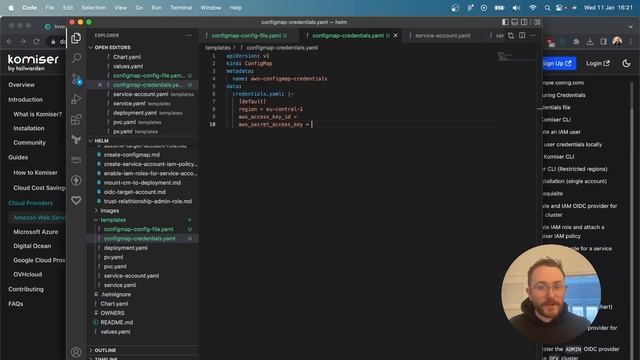Open macOS Spotlight search icon
The width and height of the screenshot is (640, 360).
pyautogui.click(x=547, y=8)
